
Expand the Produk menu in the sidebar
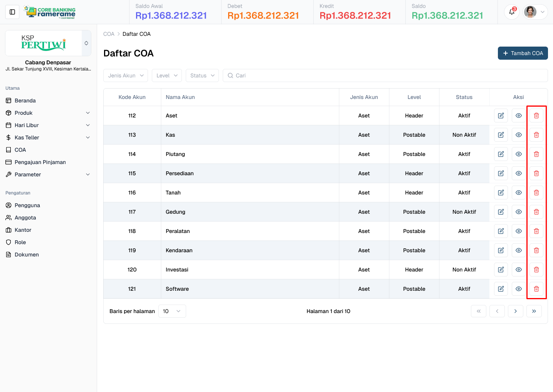click(x=47, y=112)
